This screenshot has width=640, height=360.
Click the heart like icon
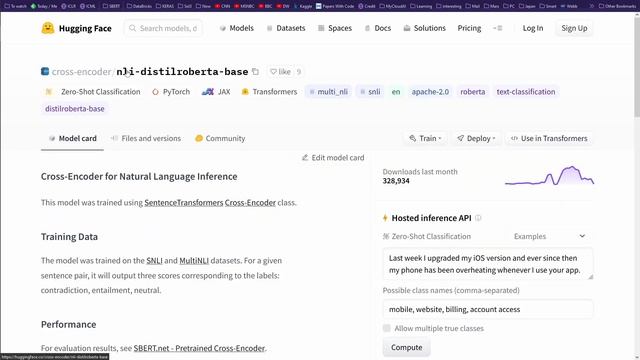(273, 71)
